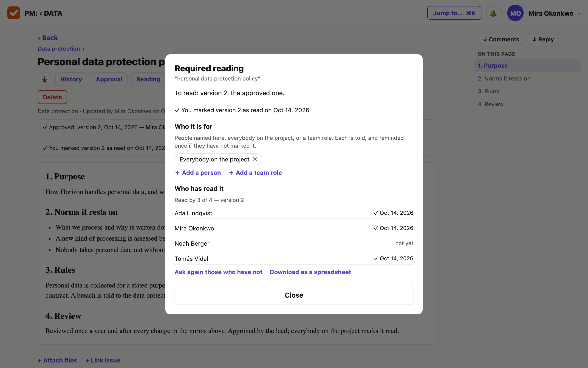
Task: Jump down to Reply
Action: (543, 39)
